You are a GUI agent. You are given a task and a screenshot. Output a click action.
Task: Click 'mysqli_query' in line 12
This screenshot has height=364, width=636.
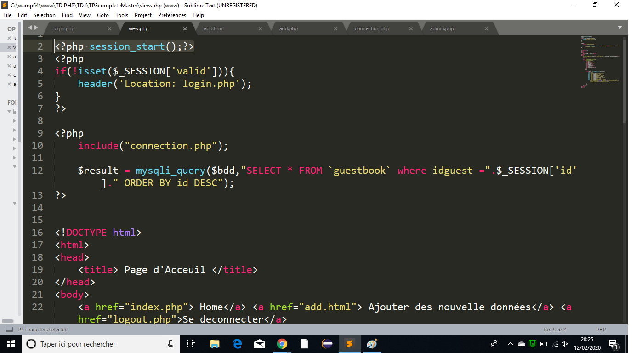tap(170, 171)
